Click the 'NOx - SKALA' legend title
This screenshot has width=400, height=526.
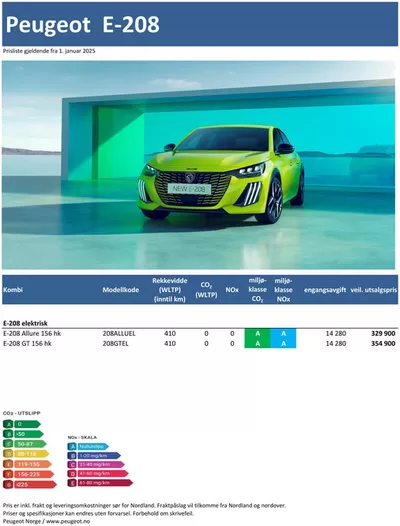click(82, 437)
